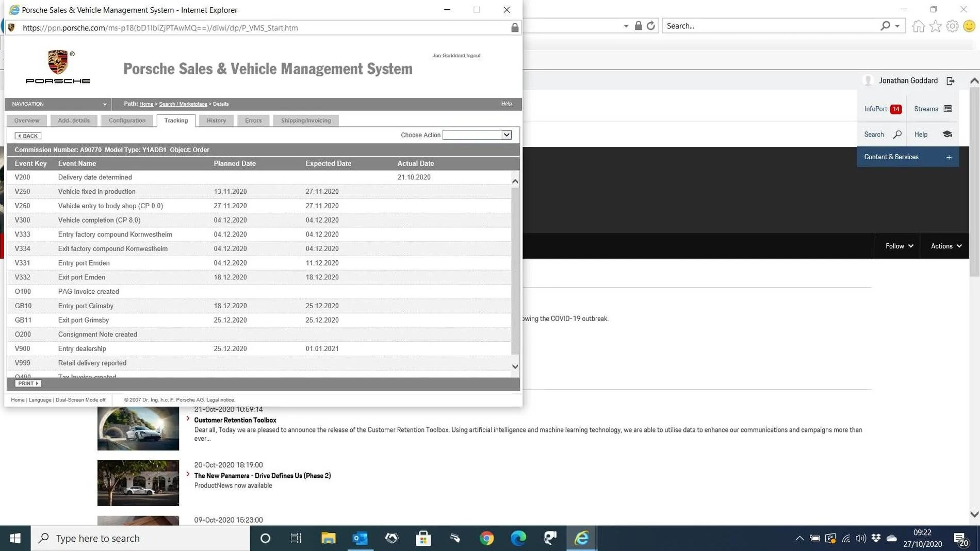Click refresh icon in background browser toolbar
The width and height of the screenshot is (980, 551).
(651, 26)
